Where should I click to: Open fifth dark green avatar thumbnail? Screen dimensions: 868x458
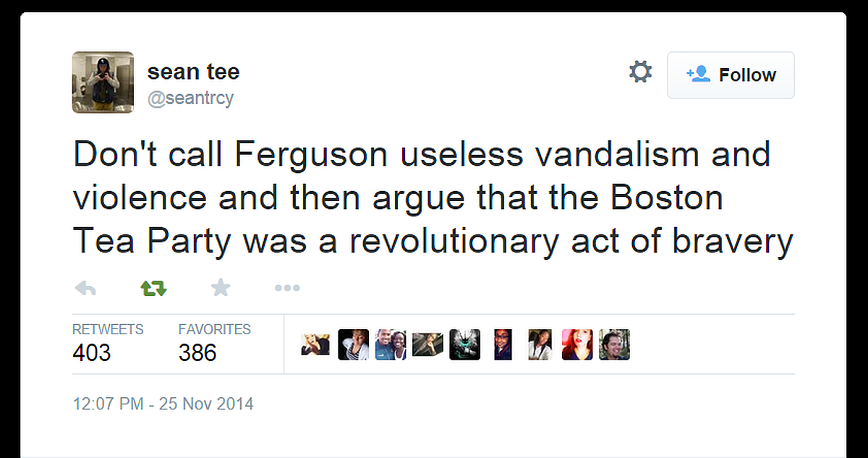465,345
